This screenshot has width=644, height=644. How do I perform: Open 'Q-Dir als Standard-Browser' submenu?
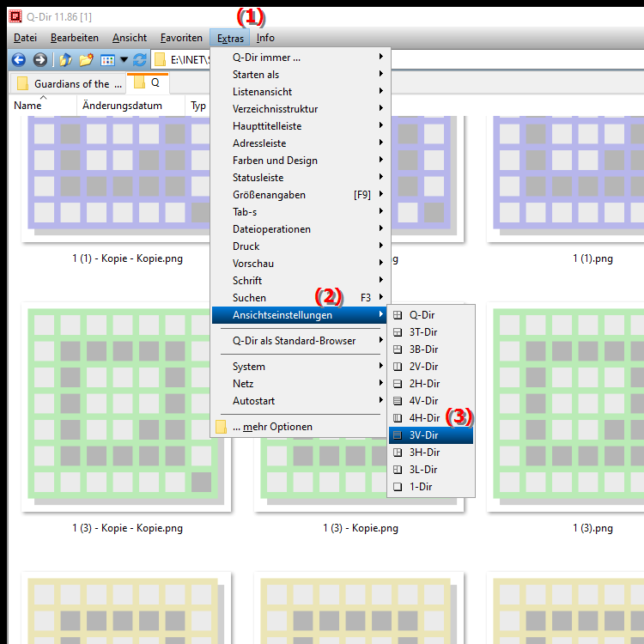pos(300,341)
